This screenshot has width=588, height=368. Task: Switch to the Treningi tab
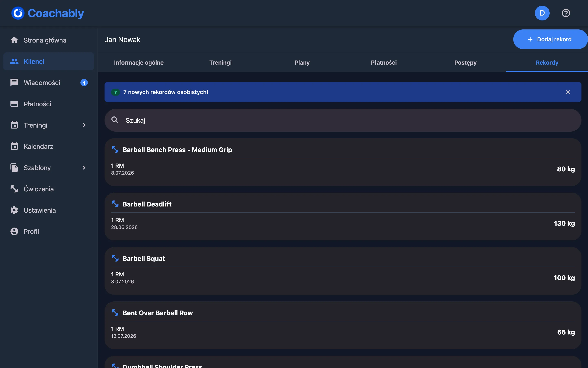[x=220, y=63]
